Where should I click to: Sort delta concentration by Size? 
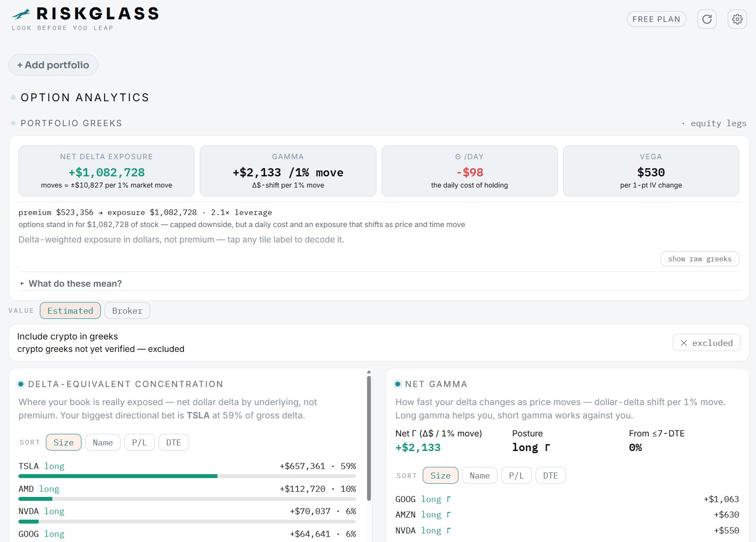(x=63, y=442)
